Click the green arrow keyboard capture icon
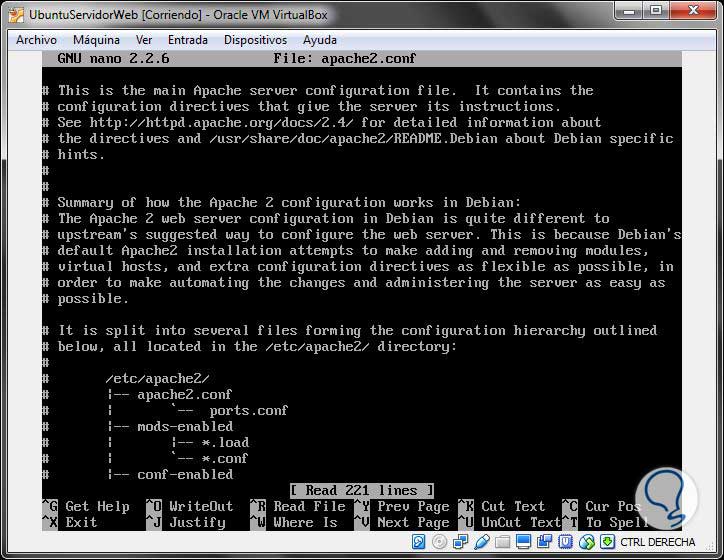 [607, 542]
